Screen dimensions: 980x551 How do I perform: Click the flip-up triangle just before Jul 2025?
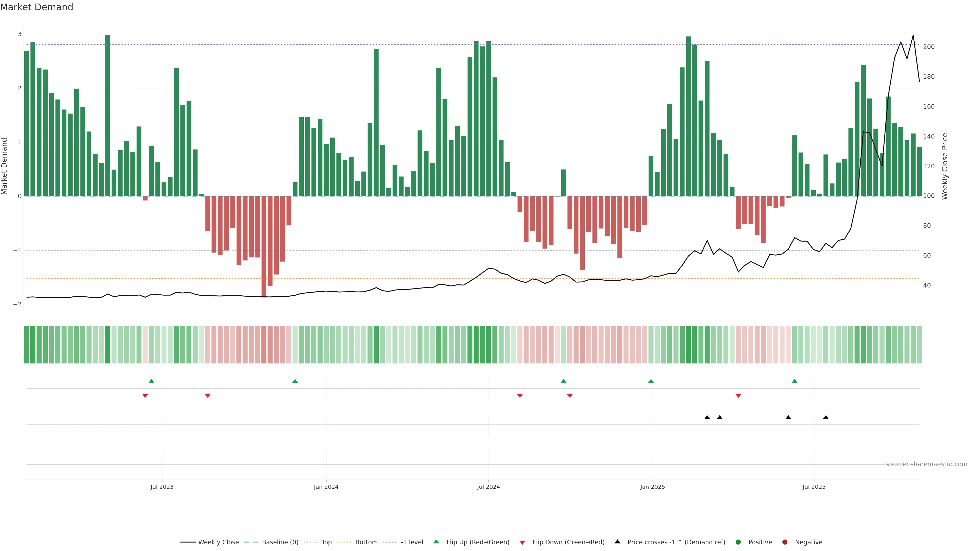point(794,381)
